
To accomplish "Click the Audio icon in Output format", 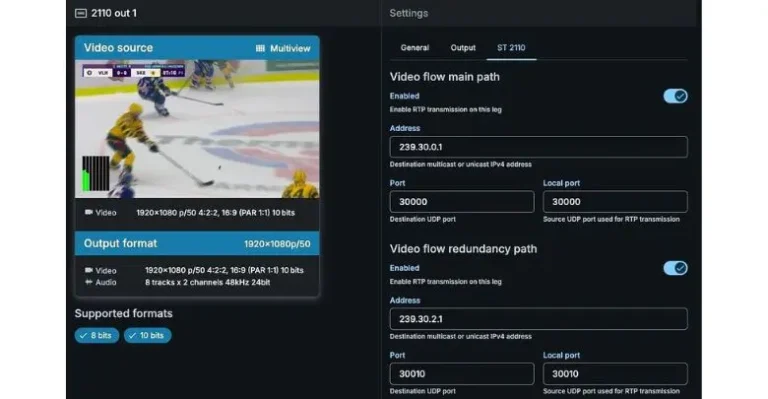I will (89, 282).
